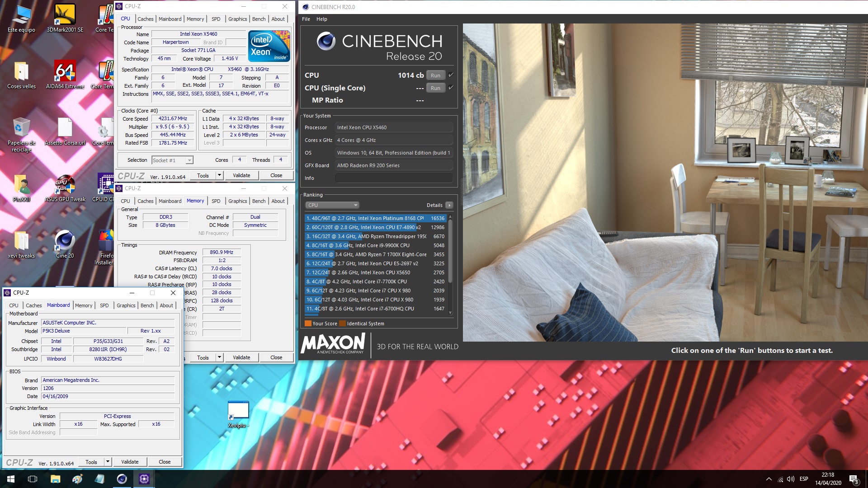This screenshot has height=488, width=868.
Task: Select ranking row Intel Xeon Platinum 8168
Action: (376, 218)
